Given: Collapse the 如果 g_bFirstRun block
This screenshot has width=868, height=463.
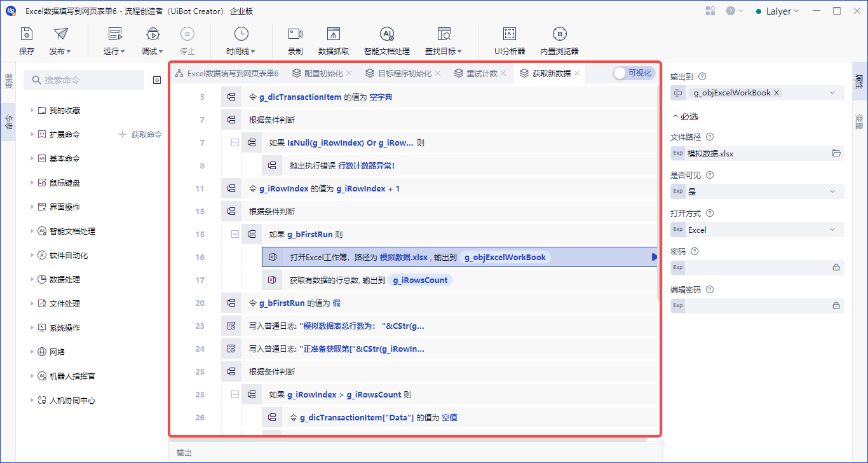Looking at the screenshot, I should pos(235,234).
